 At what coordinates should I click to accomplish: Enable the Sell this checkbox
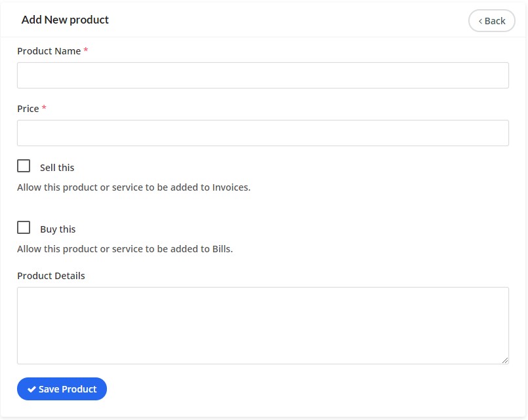point(24,166)
